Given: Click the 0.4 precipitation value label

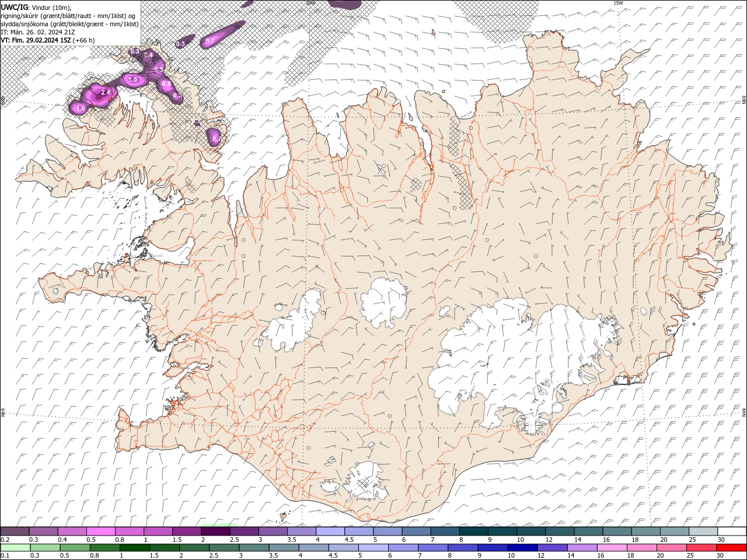Looking at the screenshot, I should 148,55.
